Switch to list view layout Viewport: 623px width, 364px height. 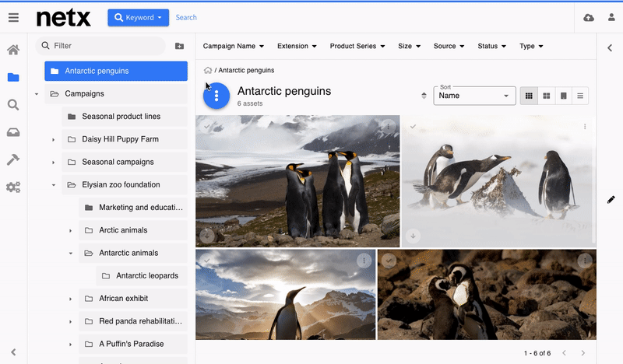(x=580, y=96)
